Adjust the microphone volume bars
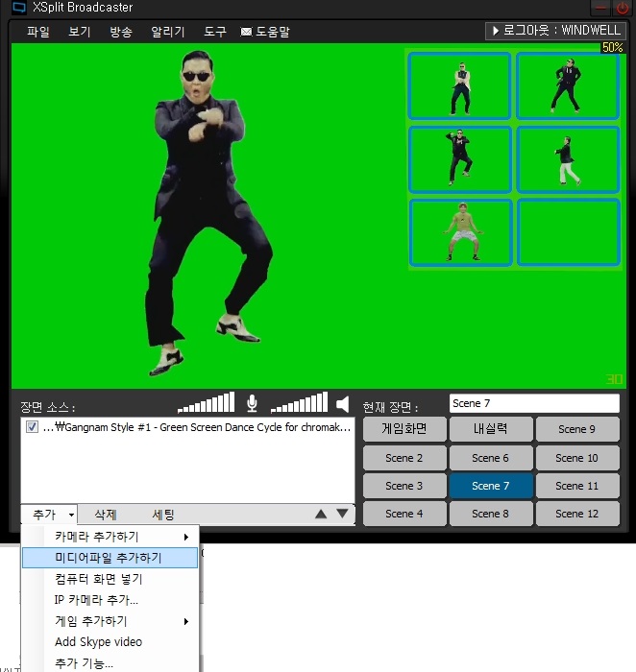Screen dimensions: 636x672 [206, 402]
